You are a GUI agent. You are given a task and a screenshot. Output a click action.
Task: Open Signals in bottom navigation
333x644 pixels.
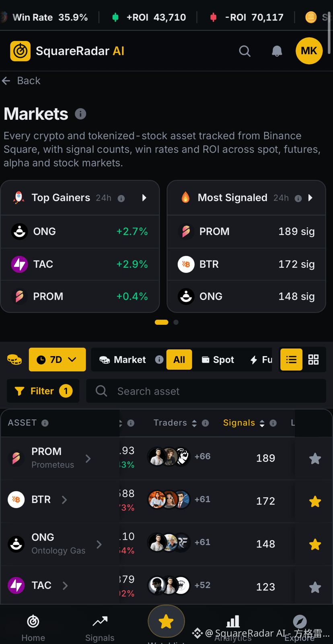(x=100, y=628)
